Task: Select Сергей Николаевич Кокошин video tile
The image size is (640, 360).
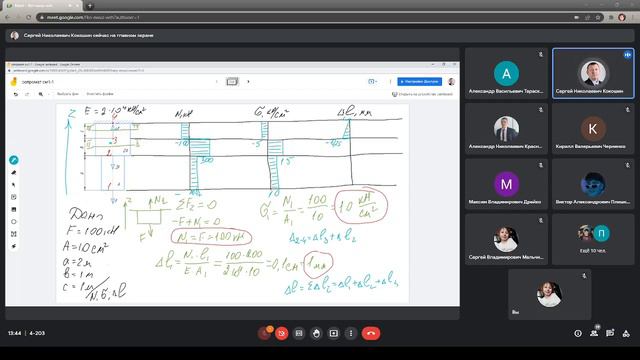Action: click(x=593, y=73)
